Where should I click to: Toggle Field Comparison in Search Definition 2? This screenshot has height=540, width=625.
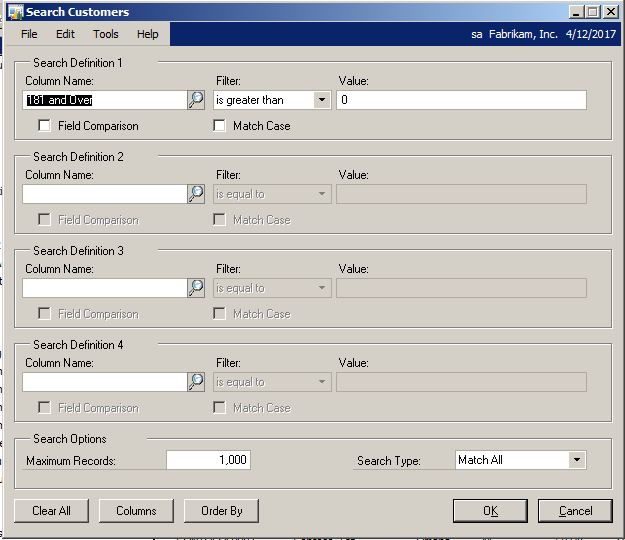(44, 220)
